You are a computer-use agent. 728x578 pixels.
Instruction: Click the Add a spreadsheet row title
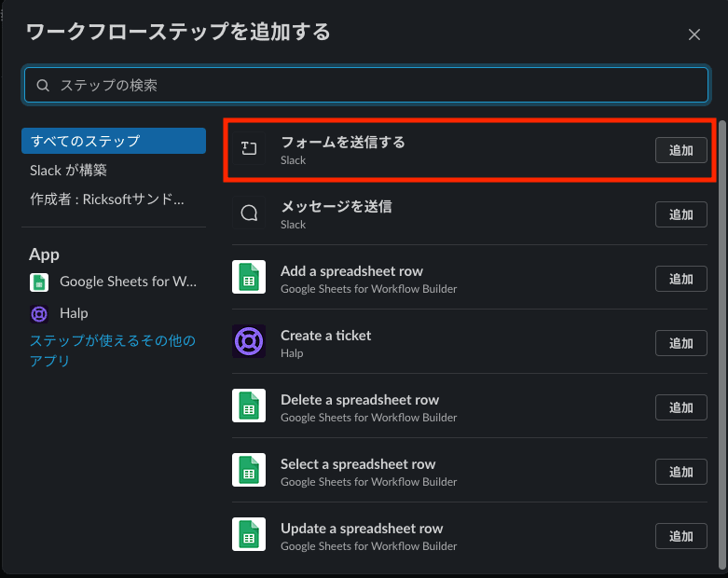(351, 271)
